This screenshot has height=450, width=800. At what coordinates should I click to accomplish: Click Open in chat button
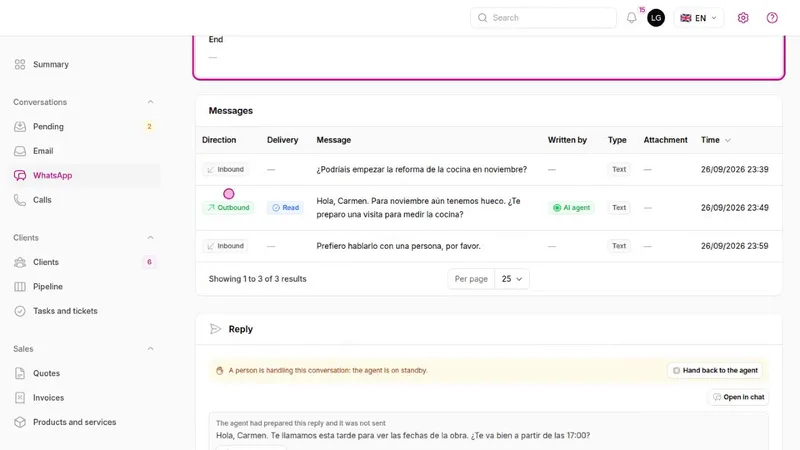pyautogui.click(x=738, y=397)
